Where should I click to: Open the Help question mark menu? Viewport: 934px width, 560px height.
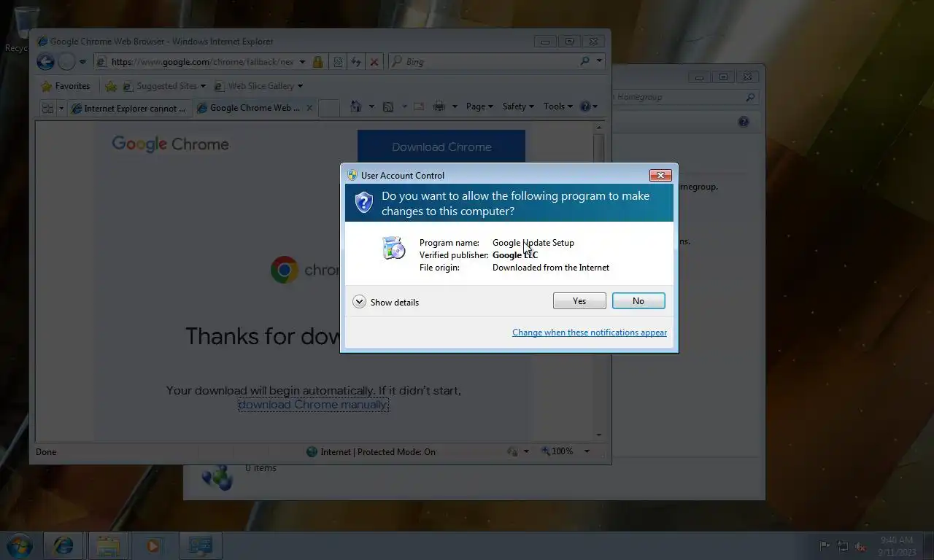pyautogui.click(x=588, y=106)
